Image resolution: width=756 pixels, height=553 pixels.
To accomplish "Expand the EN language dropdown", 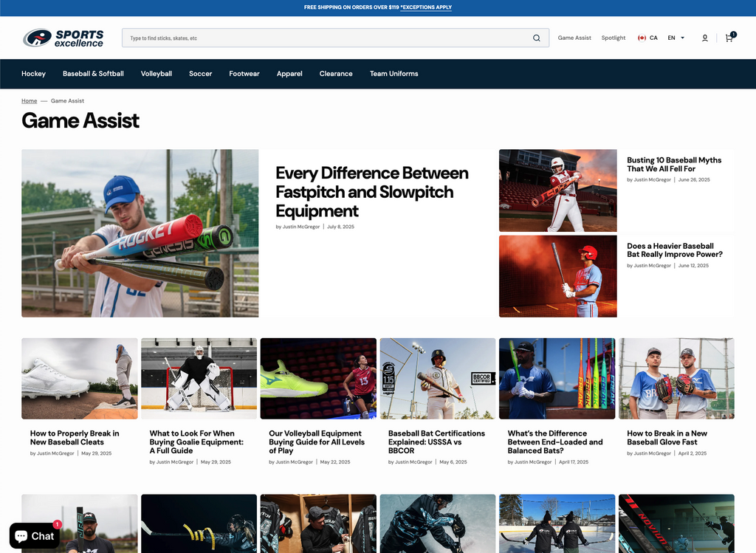I will click(x=676, y=38).
